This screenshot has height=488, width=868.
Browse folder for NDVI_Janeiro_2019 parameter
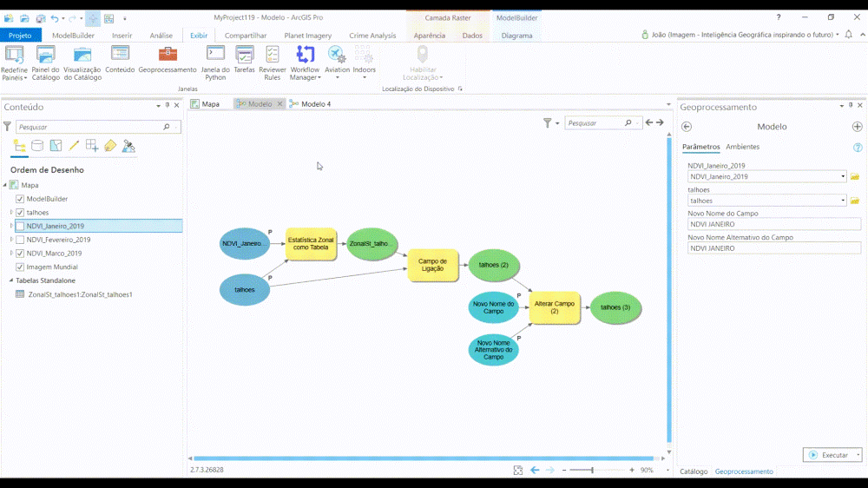[855, 176]
